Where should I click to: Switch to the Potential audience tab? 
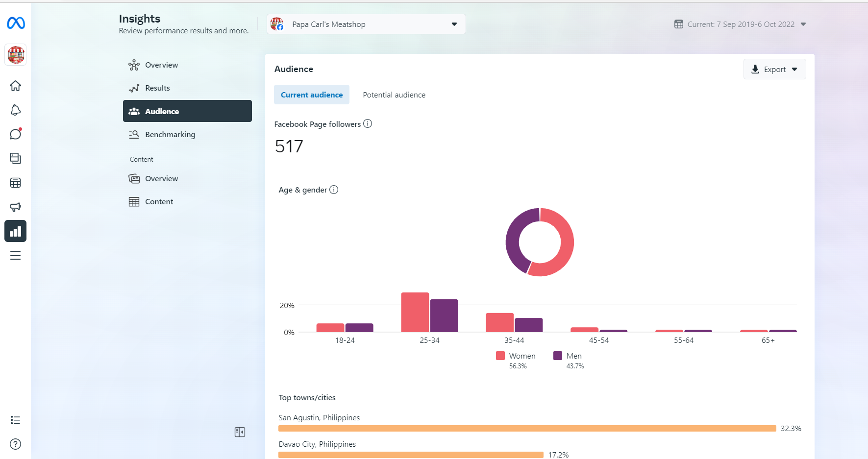[x=394, y=95]
